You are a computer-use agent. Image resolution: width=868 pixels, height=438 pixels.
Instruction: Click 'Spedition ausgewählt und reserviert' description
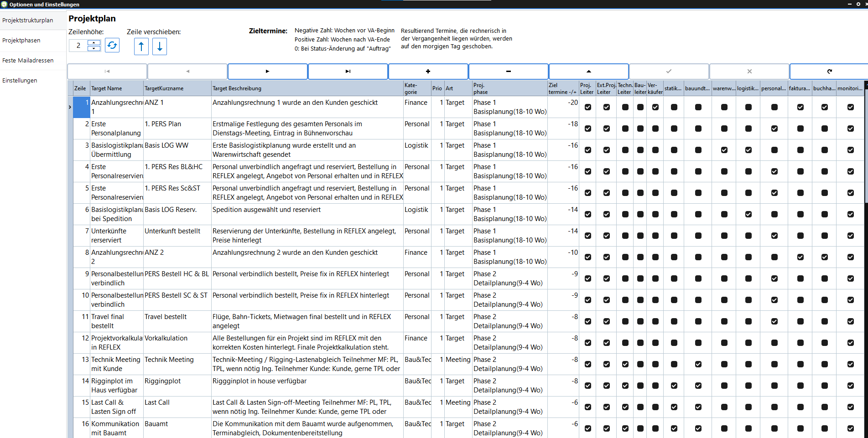pyautogui.click(x=307, y=214)
